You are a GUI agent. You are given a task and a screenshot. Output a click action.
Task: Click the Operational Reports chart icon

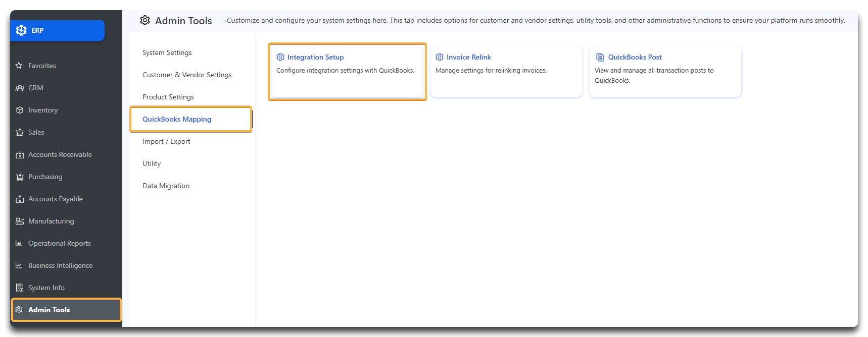coord(19,243)
